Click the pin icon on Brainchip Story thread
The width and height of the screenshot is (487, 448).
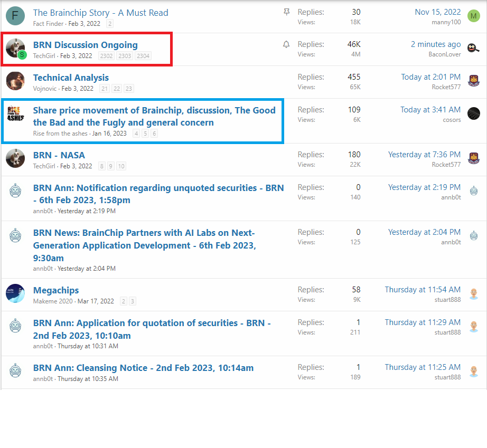pyautogui.click(x=286, y=12)
